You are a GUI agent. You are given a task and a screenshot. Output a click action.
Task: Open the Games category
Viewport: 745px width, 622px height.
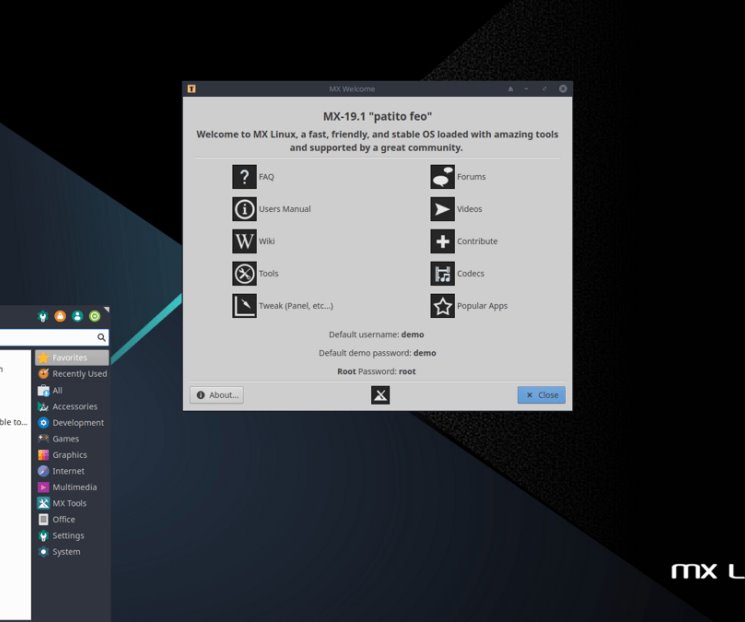coord(72,439)
